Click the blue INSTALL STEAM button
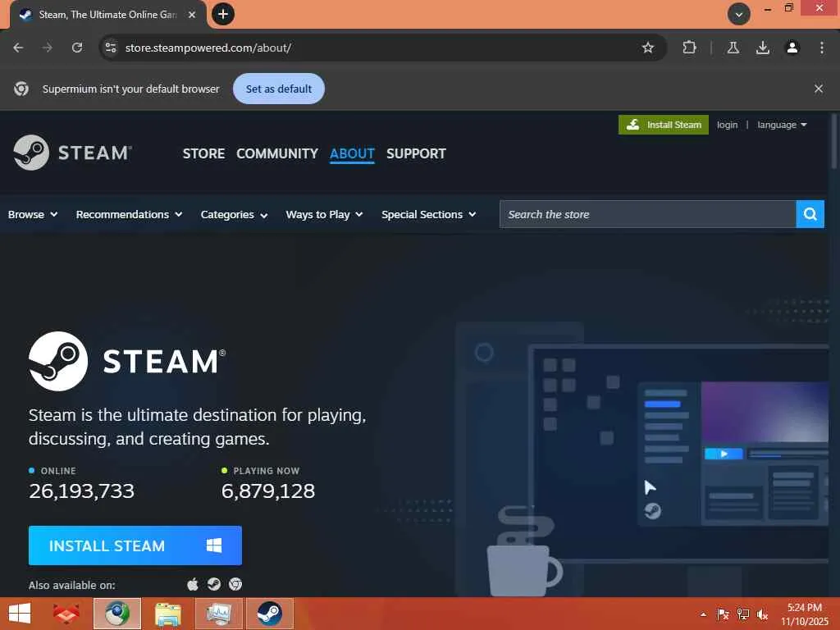The image size is (840, 630). click(135, 546)
